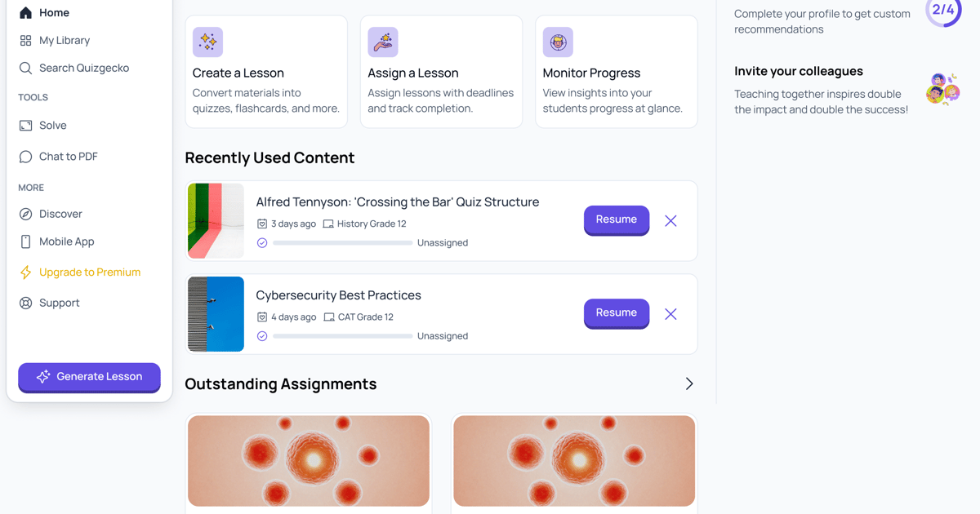Click the checkmark circle on Cybersecurity progress row
The image size is (980, 514).
pos(262,335)
